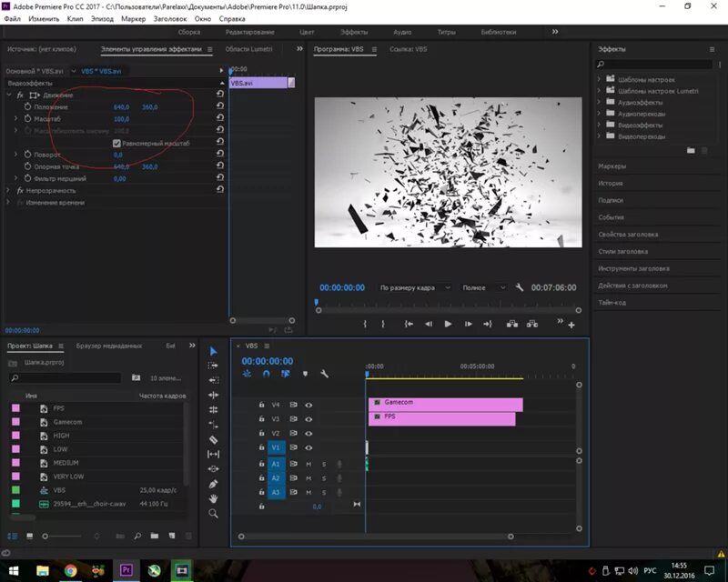Viewport: 728px width, 582px height.
Task: Click the Mark In bracket button
Action: [365, 324]
